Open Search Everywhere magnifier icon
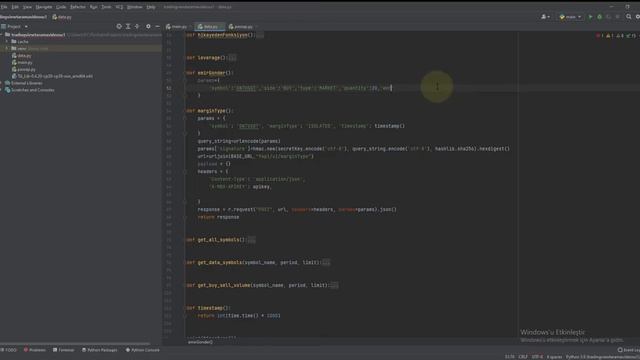 coord(629,17)
